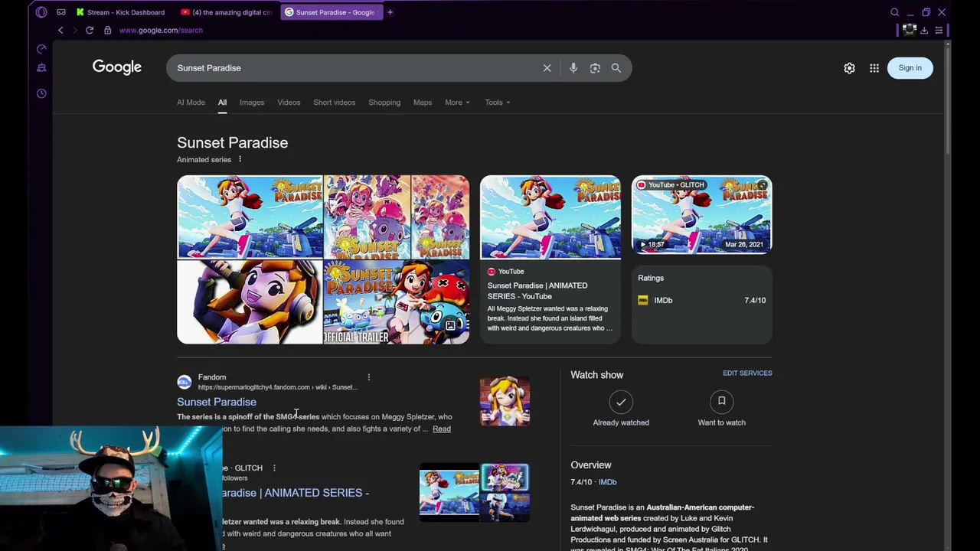Expand the More search filters dropdown
The width and height of the screenshot is (980, 551).
[x=458, y=103]
